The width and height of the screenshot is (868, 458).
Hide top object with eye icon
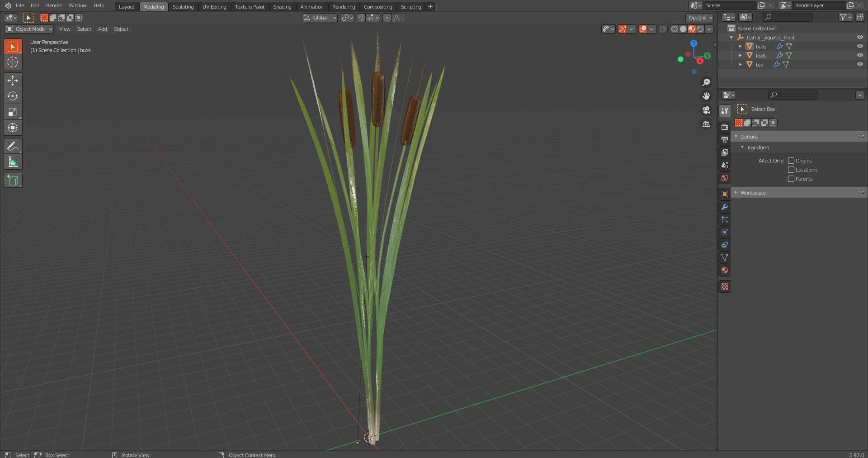(860, 64)
